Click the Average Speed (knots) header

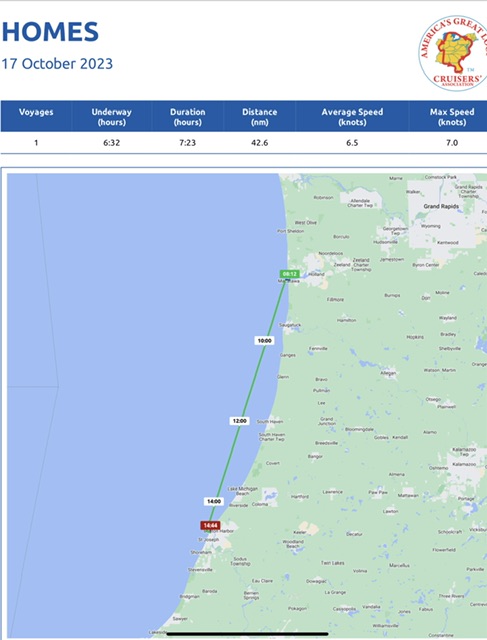point(352,117)
